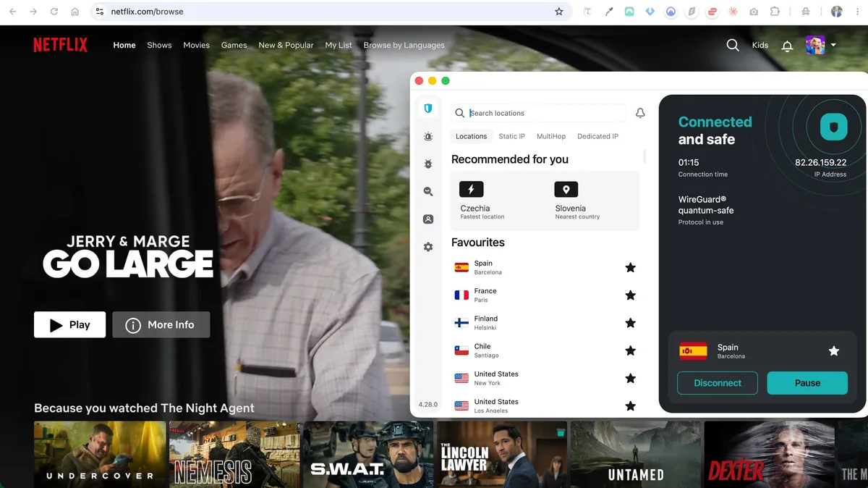Viewport: 868px width, 488px height.
Task: Click the camera screenshot extension icon
Action: 754,12
